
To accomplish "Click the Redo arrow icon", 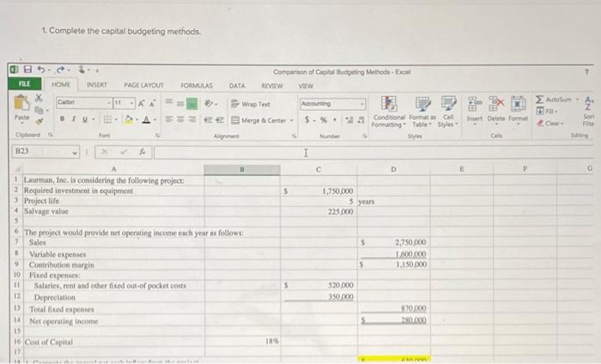I will [x=61, y=70].
